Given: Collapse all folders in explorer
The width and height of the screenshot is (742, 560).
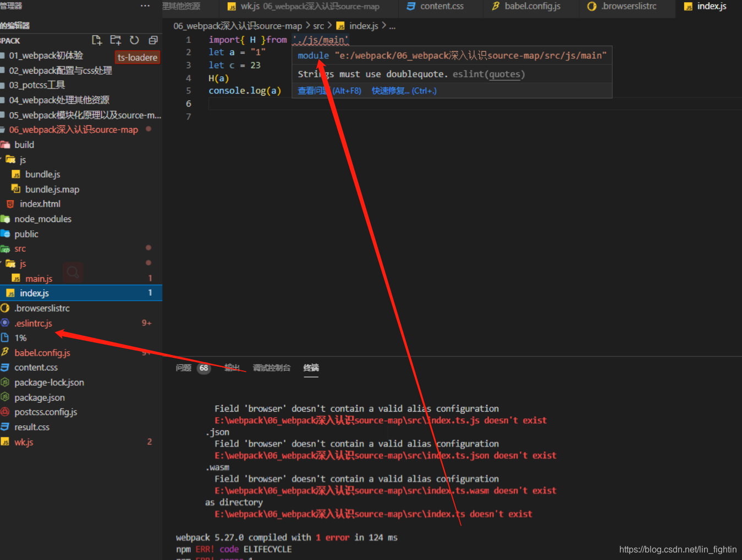Looking at the screenshot, I should 153,40.
